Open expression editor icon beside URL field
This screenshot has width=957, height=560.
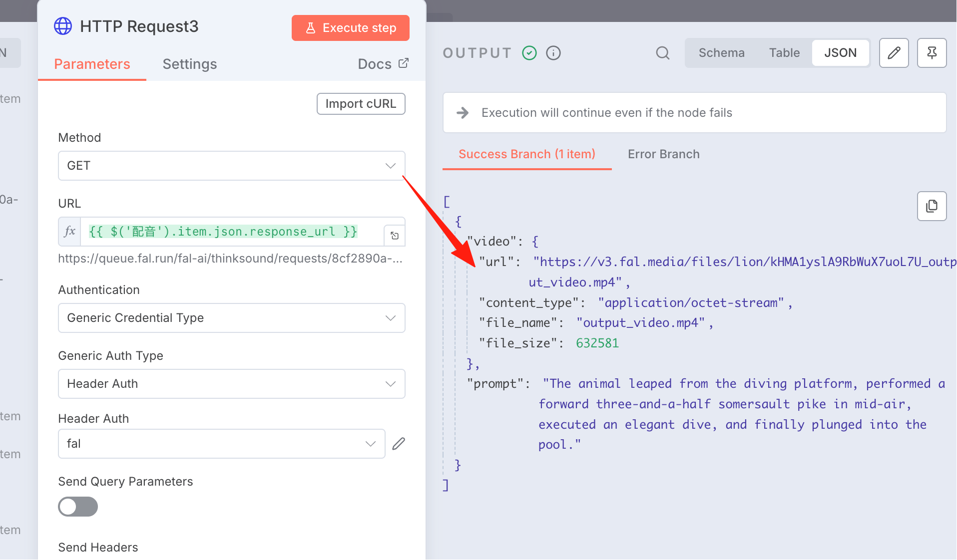pyautogui.click(x=395, y=236)
